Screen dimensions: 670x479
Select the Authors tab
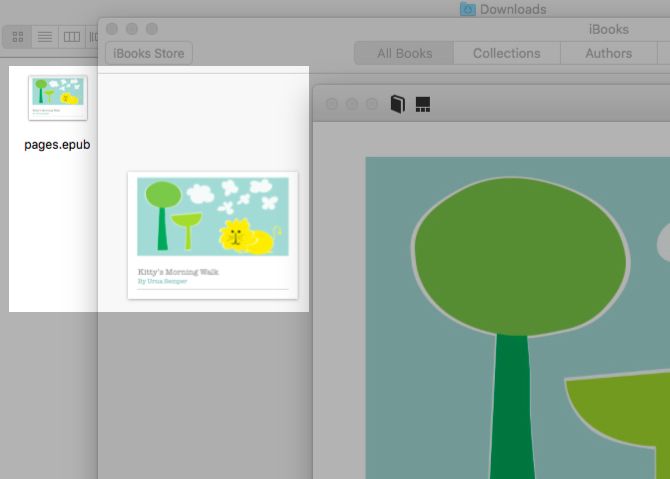pyautogui.click(x=608, y=53)
